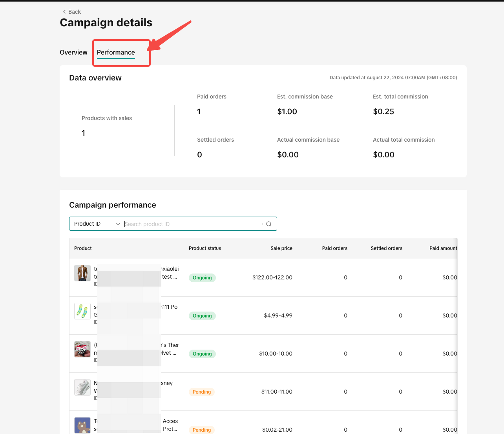Click the Ongoing status of $122.00 product
The height and width of the screenshot is (434, 504).
click(202, 278)
